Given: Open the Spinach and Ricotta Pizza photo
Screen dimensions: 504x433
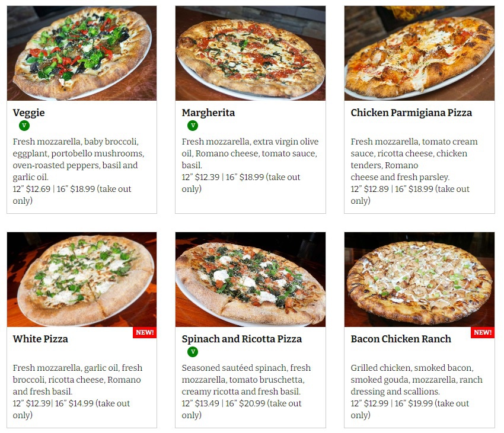Looking at the screenshot, I should (250, 280).
